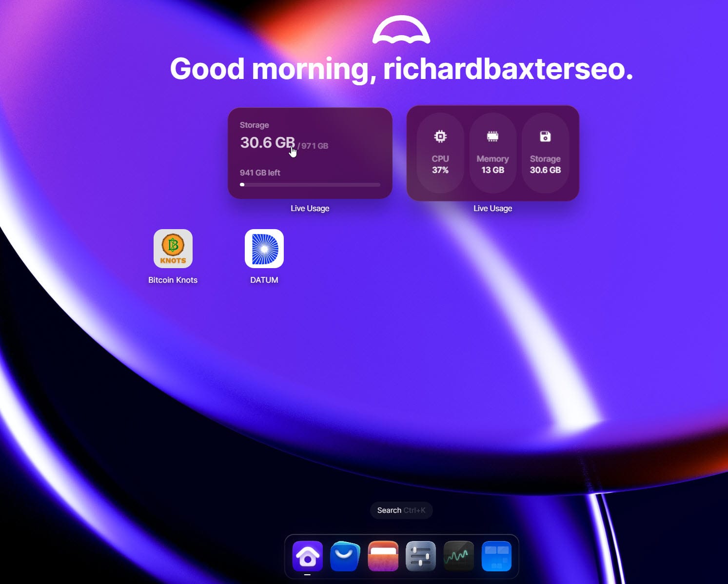Click the Bitcoin Knots text label
This screenshot has width=728, height=584.
[x=173, y=280]
